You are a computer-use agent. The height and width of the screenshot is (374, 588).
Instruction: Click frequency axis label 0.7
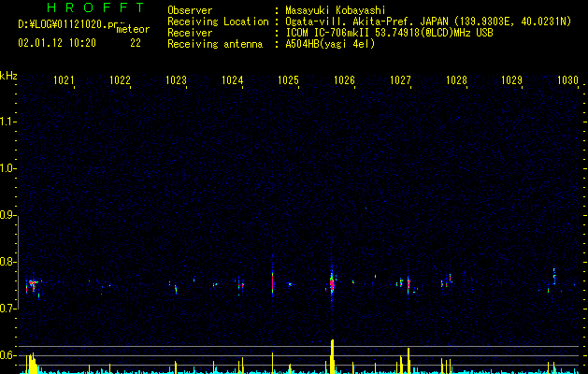coord(8,309)
